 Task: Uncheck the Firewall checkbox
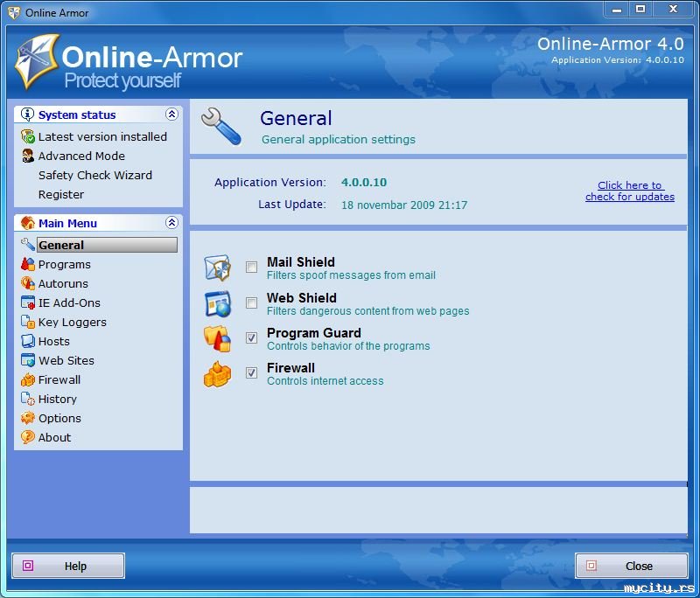click(x=251, y=372)
